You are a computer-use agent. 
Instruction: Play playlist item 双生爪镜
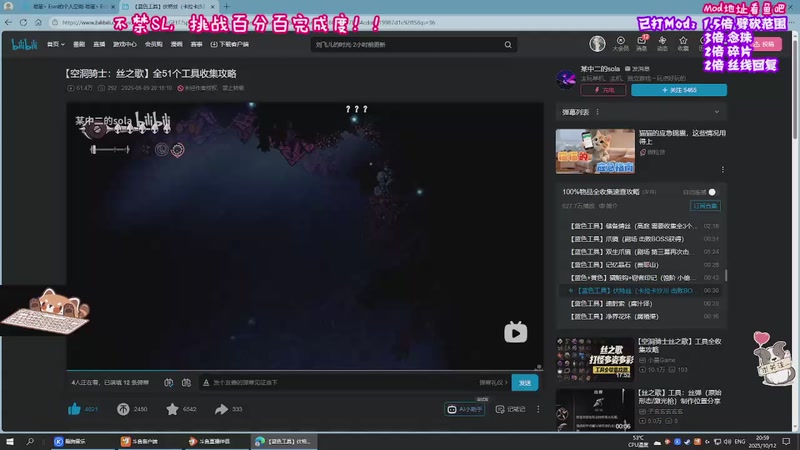pos(644,252)
